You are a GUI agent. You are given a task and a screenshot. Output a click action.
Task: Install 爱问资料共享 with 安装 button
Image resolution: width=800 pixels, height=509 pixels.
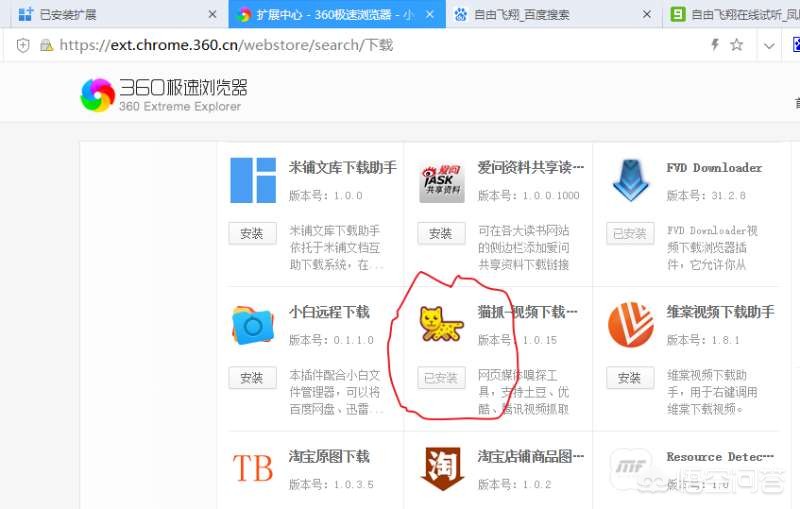point(441,234)
